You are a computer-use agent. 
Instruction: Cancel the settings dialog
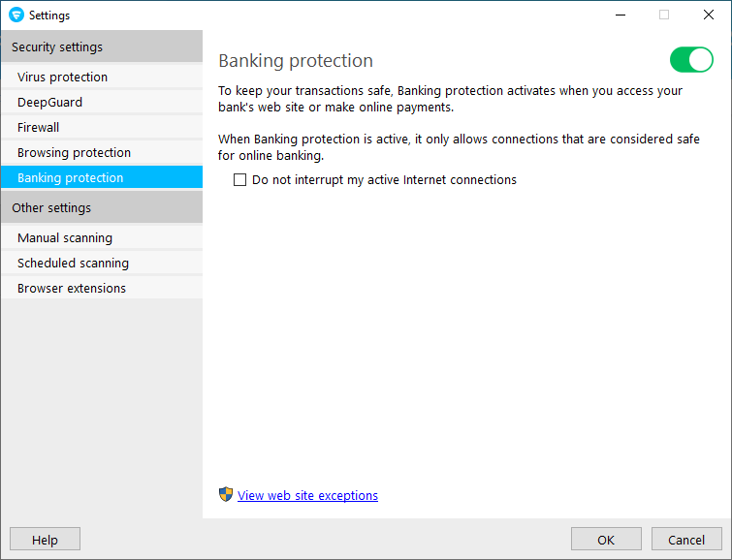click(x=686, y=540)
